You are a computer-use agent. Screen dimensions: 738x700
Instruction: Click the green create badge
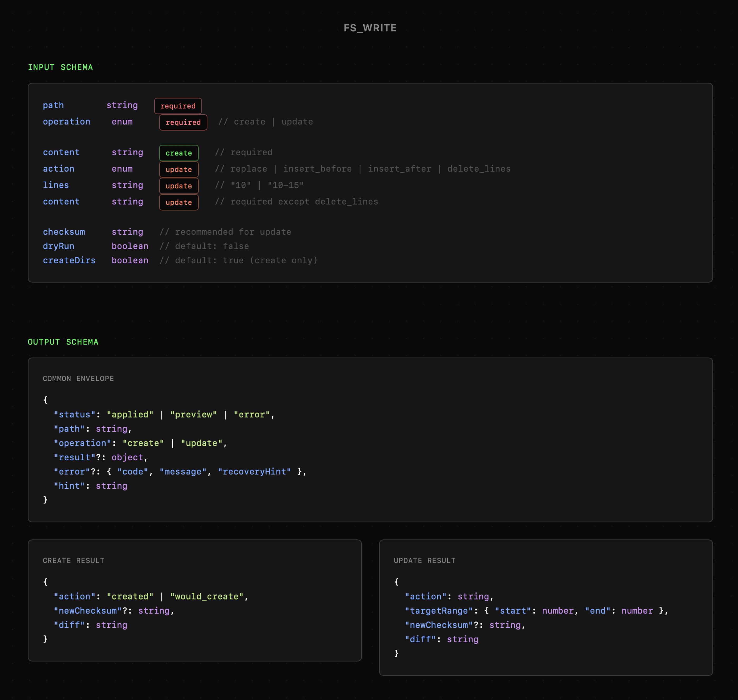click(179, 153)
